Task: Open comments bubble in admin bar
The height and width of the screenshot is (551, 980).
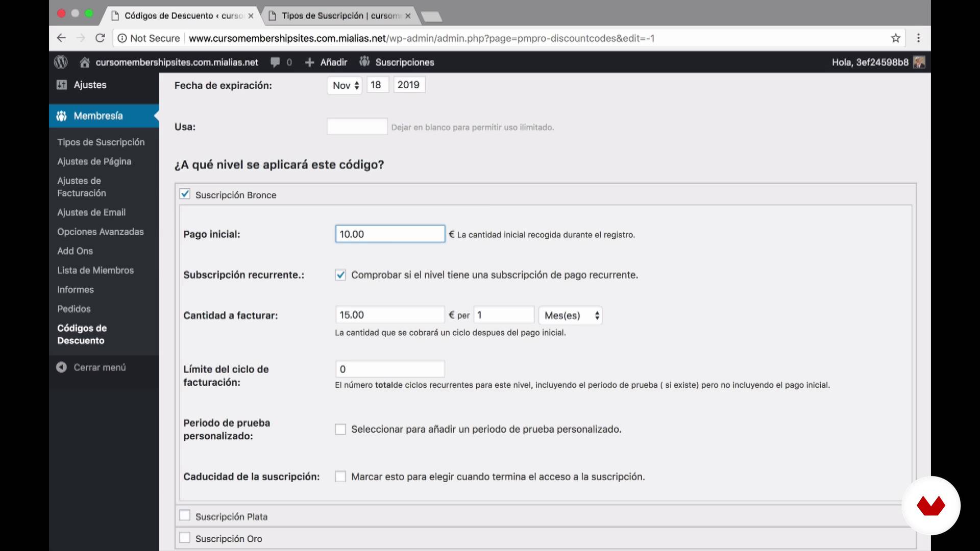Action: 275,62
